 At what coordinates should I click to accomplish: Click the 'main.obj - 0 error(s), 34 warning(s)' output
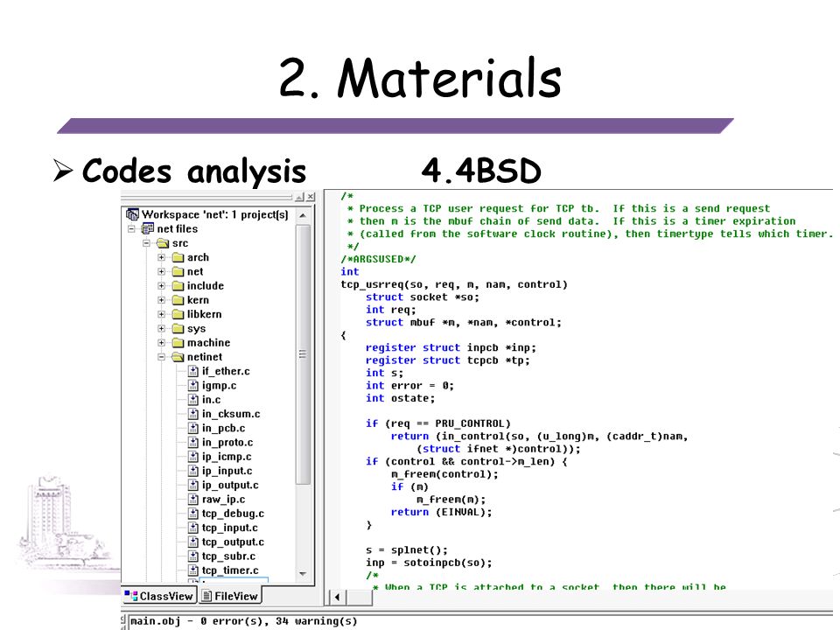point(244,621)
